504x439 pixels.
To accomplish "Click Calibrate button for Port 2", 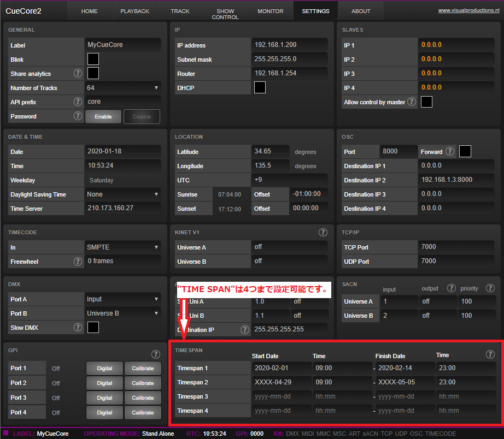I will tap(143, 383).
